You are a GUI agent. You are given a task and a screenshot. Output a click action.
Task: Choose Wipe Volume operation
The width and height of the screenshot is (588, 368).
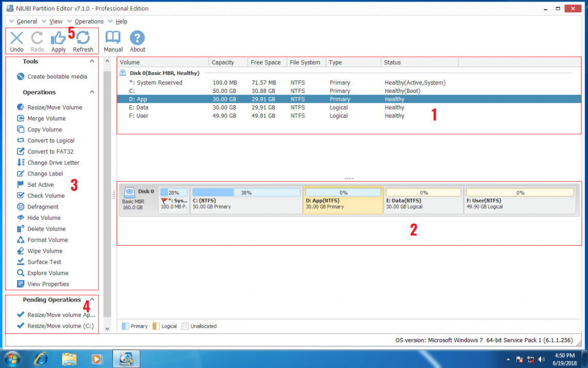pyautogui.click(x=39, y=251)
